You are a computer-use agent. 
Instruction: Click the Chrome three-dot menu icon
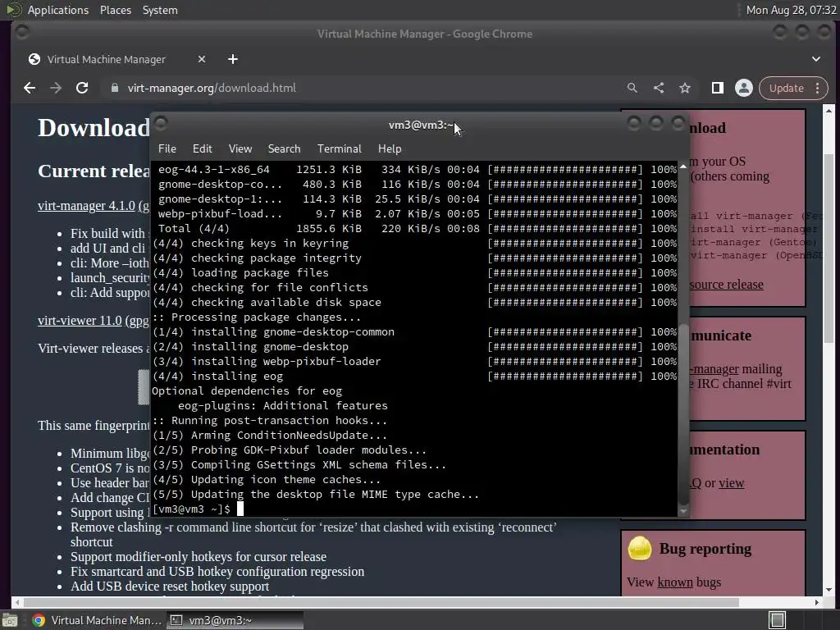[818, 88]
